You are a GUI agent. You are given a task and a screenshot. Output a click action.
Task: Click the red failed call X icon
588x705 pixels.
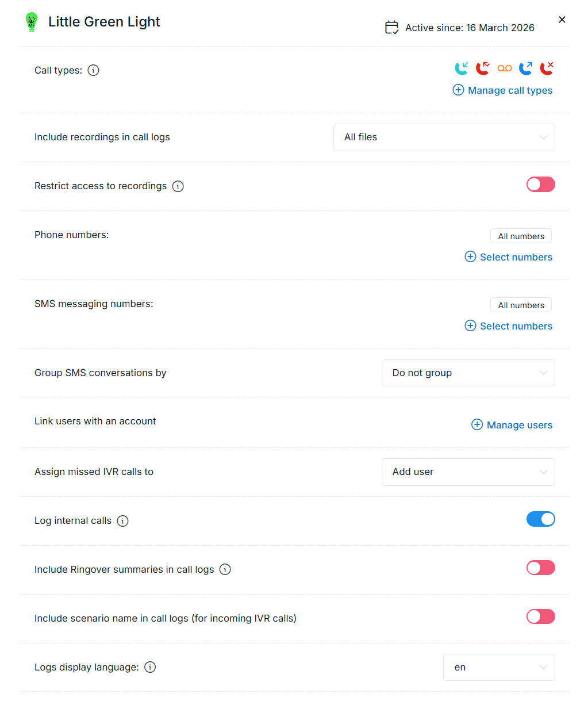point(547,68)
